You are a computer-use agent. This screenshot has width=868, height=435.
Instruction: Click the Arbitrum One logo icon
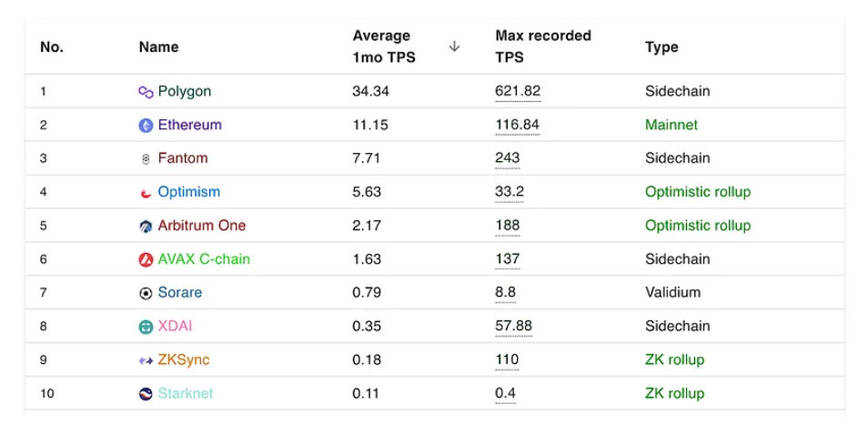146,226
